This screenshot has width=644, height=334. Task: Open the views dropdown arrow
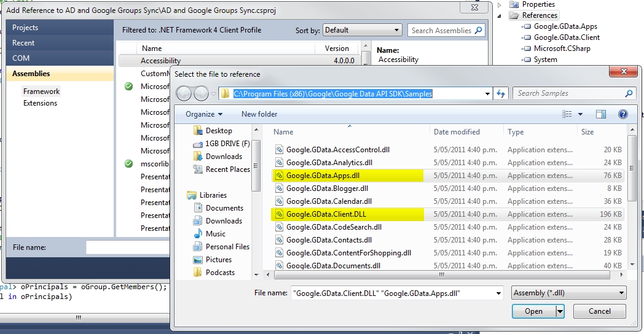click(580, 114)
